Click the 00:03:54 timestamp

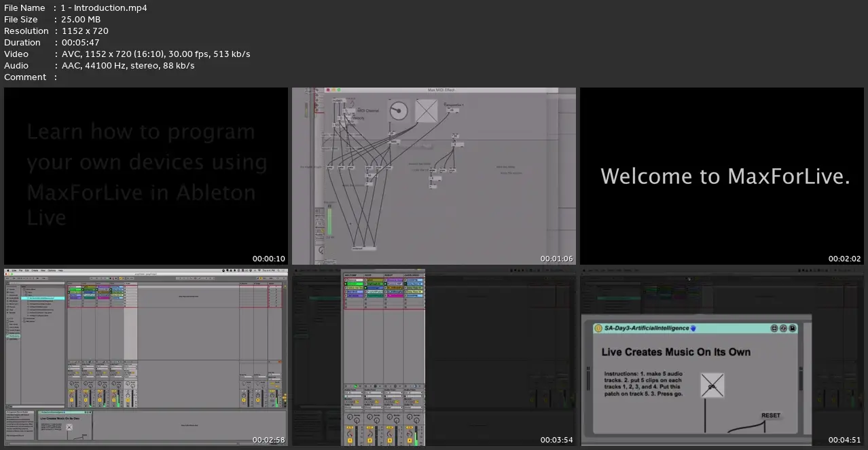tap(557, 440)
